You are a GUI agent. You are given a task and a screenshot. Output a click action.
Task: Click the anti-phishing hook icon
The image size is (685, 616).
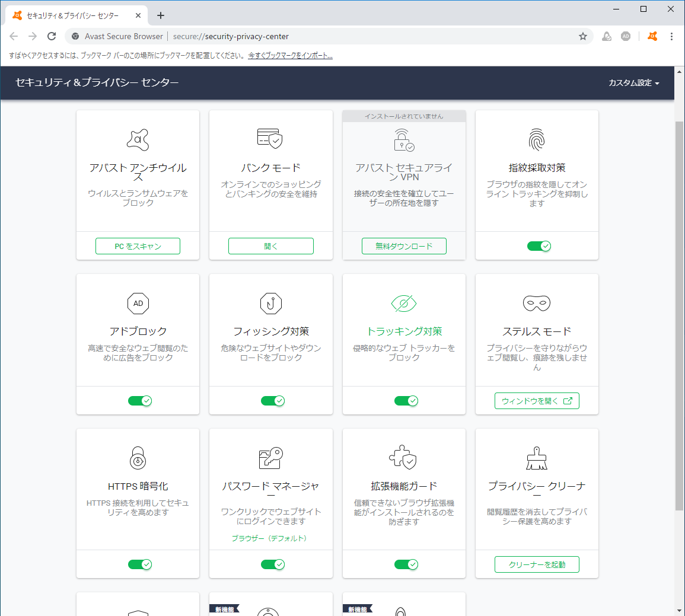coord(271,304)
